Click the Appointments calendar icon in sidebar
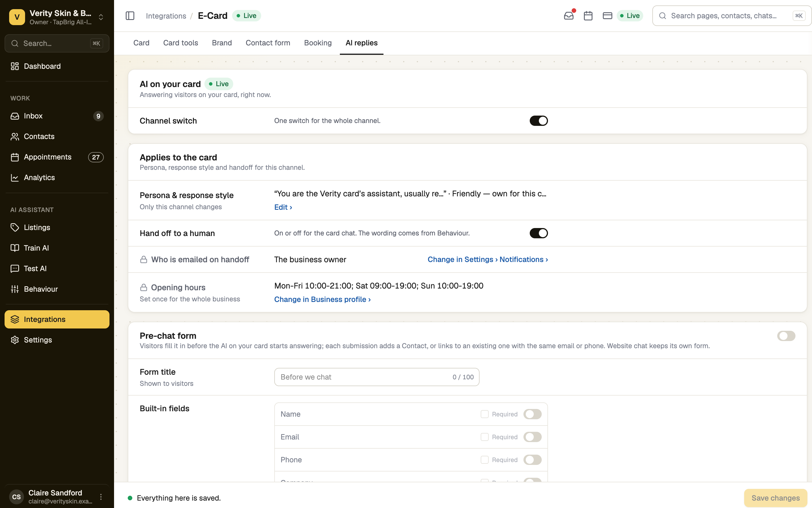Image resolution: width=812 pixels, height=508 pixels. (x=15, y=157)
